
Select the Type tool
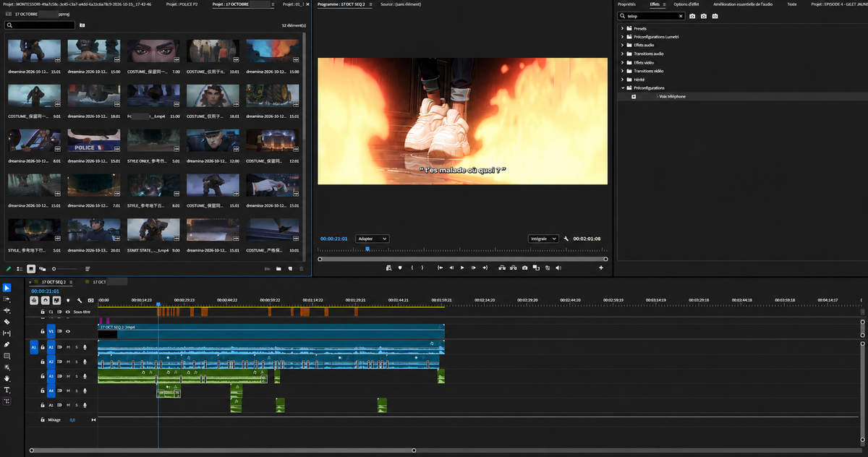tap(7, 390)
